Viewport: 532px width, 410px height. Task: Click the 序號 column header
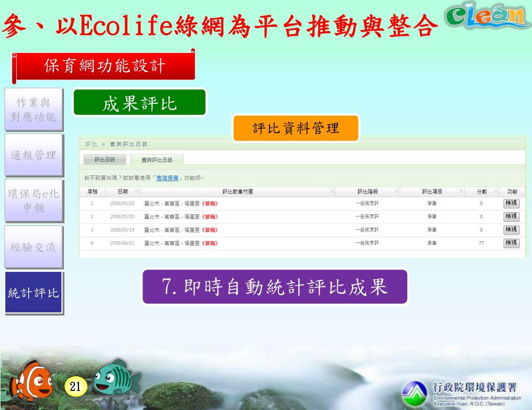(x=92, y=192)
